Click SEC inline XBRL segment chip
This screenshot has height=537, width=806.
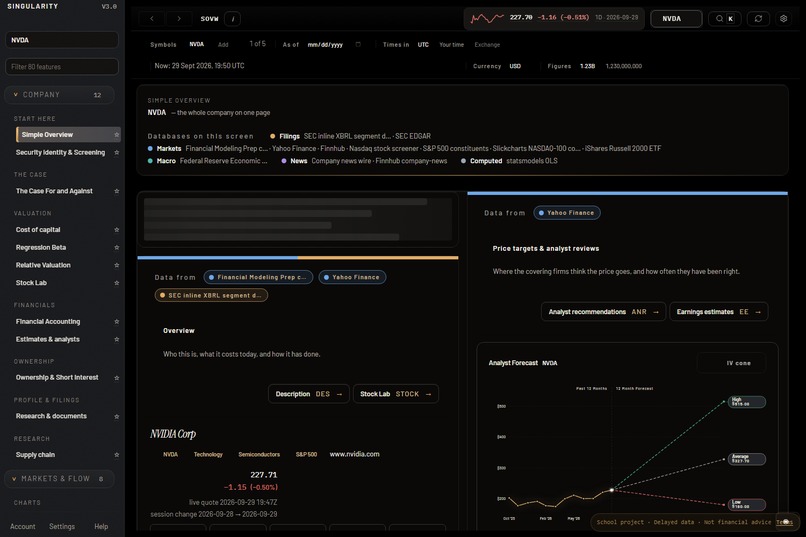pos(211,295)
